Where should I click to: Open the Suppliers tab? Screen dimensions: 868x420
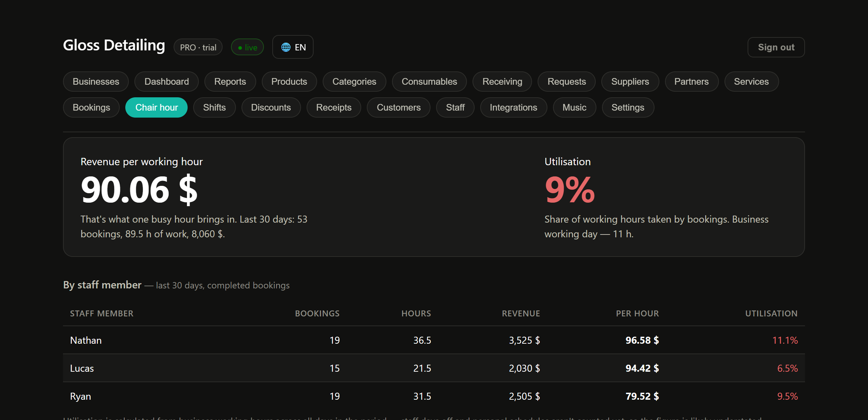point(630,82)
